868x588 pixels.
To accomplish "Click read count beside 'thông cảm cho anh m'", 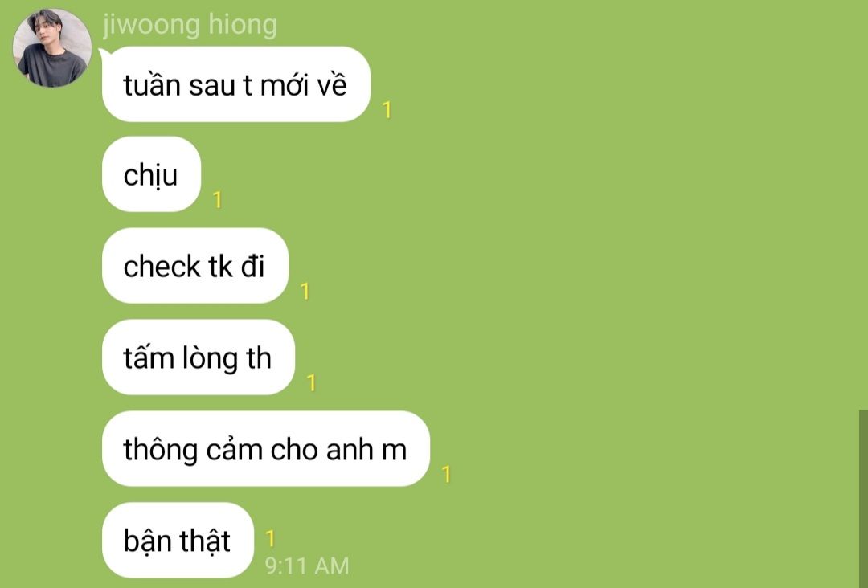I will point(446,474).
